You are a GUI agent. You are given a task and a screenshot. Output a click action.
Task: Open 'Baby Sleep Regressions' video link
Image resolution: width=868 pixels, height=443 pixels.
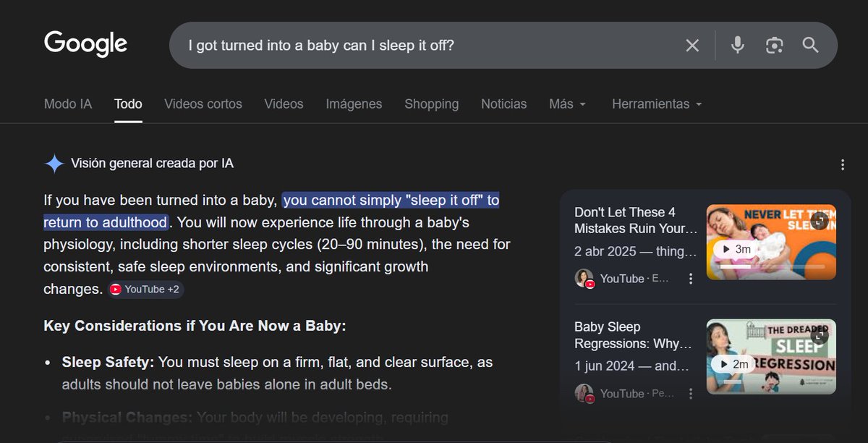634,335
